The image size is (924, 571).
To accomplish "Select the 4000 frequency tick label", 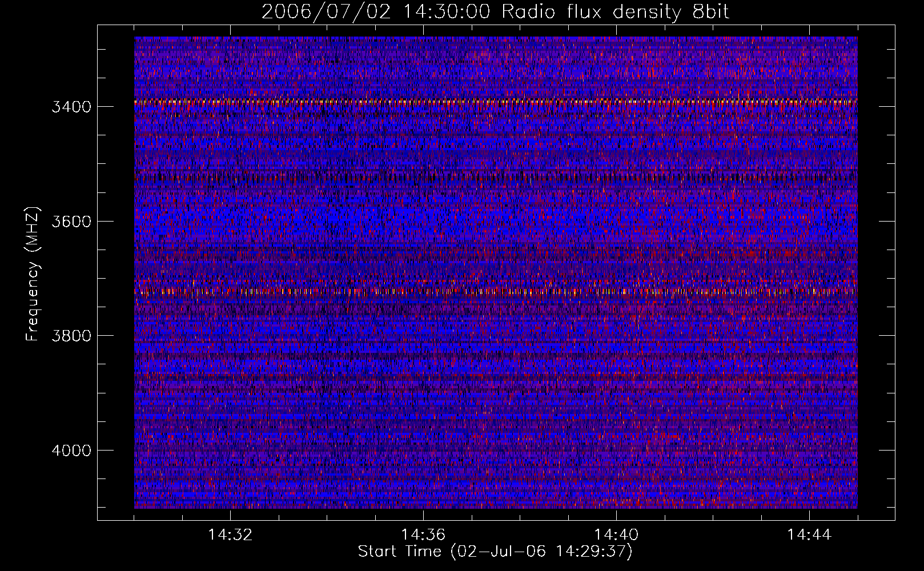I will coord(71,451).
